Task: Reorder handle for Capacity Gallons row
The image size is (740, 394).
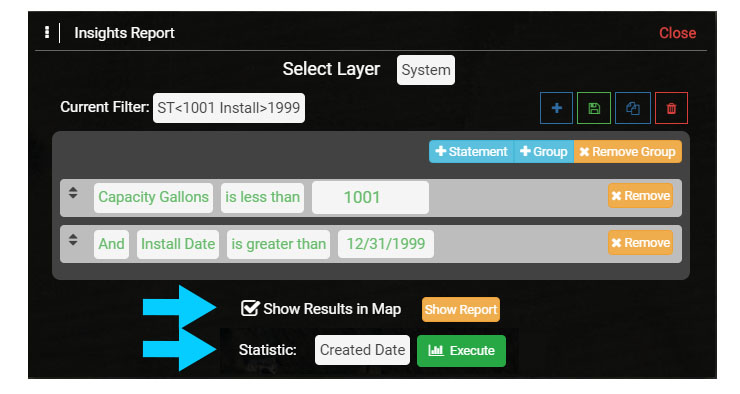Action: point(73,193)
